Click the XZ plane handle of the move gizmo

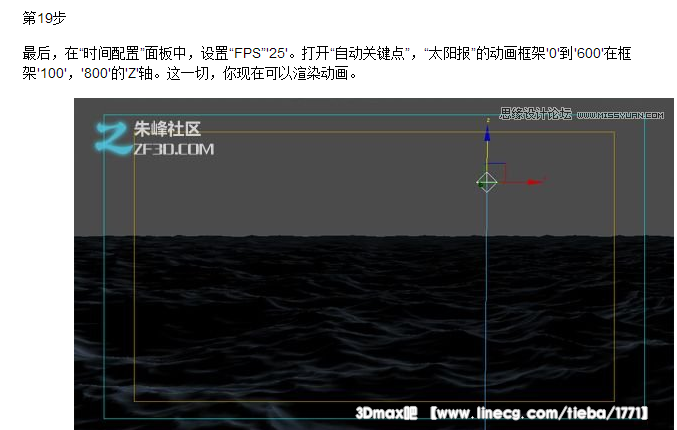point(497,172)
